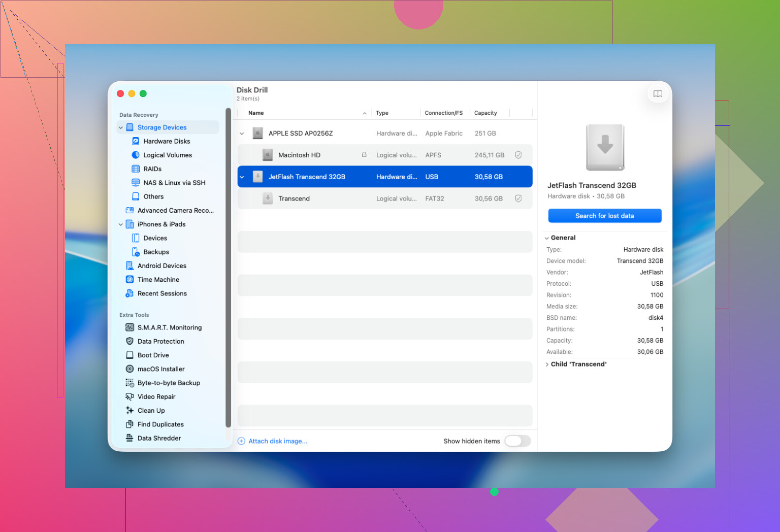This screenshot has height=532, width=780.
Task: Open Video Repair tool label
Action: click(156, 396)
